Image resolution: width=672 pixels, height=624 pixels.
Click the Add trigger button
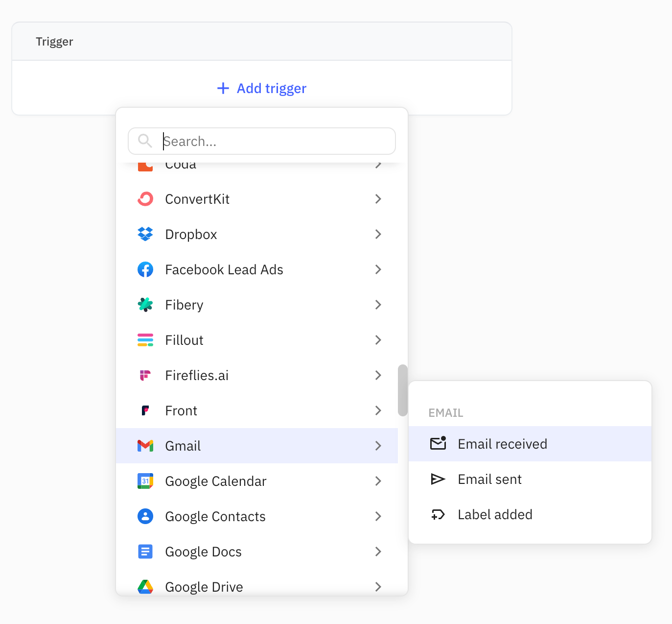coord(262,88)
